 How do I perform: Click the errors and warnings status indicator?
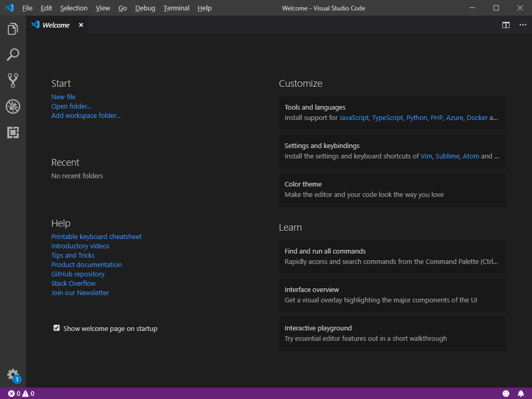(x=21, y=394)
